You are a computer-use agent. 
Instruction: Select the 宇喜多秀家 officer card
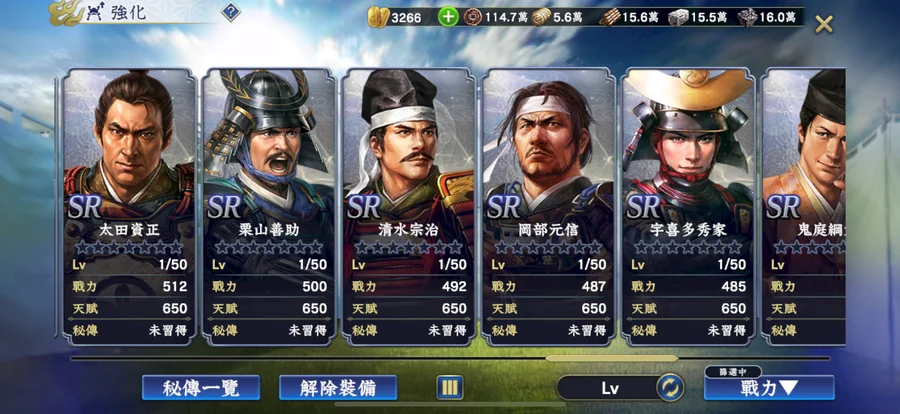(688, 207)
